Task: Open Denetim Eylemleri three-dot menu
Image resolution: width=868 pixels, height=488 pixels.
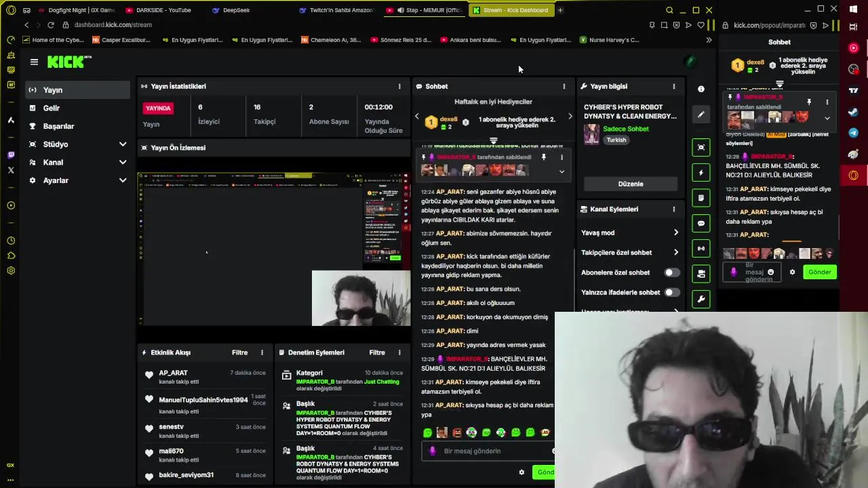Action: pyautogui.click(x=399, y=352)
